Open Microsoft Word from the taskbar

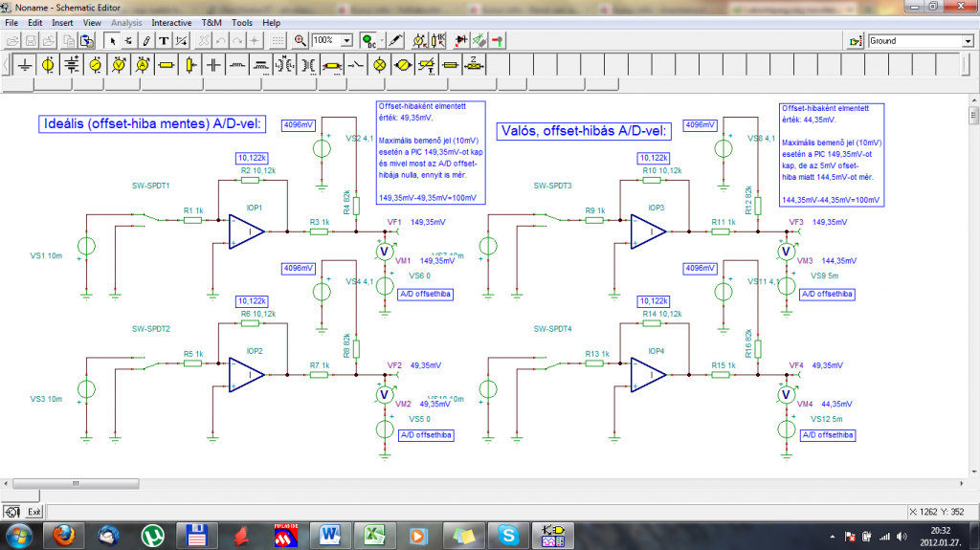[329, 536]
